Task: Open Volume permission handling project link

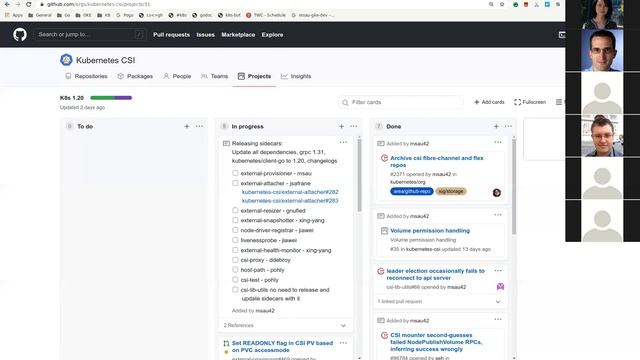Action: [x=430, y=231]
